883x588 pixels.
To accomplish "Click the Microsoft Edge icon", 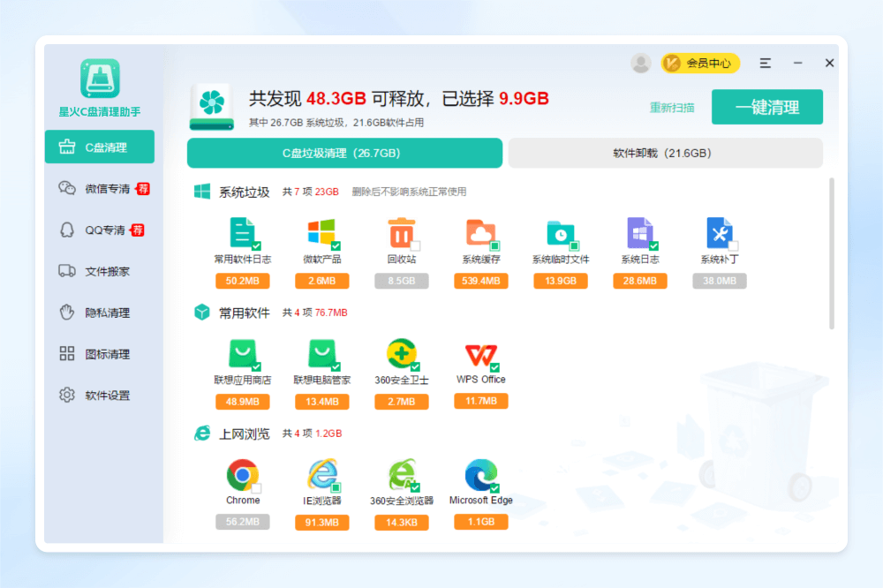I will click(x=480, y=475).
